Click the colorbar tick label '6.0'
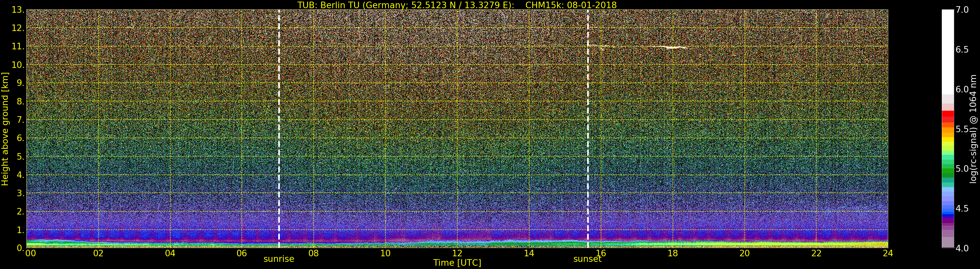 [962, 89]
